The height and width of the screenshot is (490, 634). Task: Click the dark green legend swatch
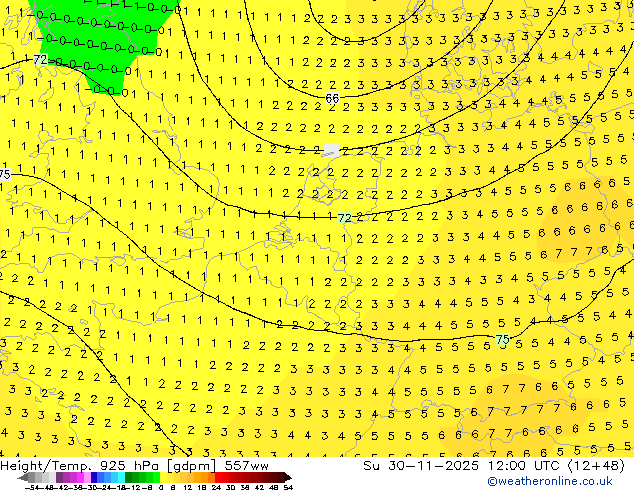tap(129, 477)
